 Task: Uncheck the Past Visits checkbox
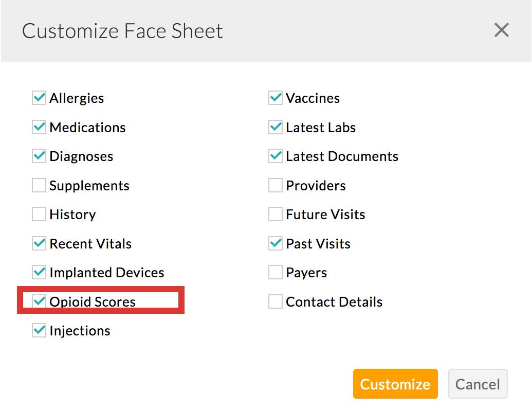(x=276, y=243)
